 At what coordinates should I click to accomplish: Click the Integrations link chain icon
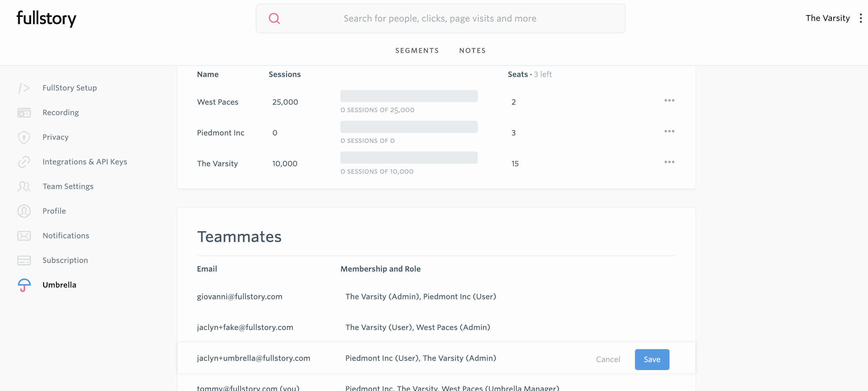[24, 162]
